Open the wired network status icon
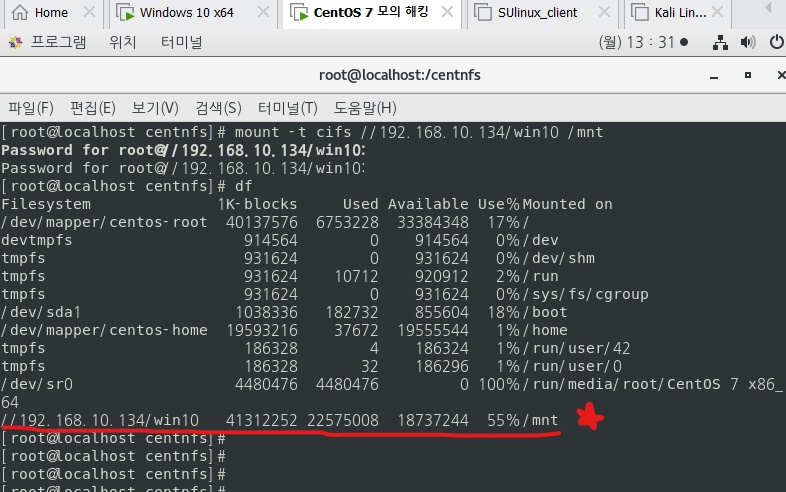786x492 pixels. pos(720,43)
